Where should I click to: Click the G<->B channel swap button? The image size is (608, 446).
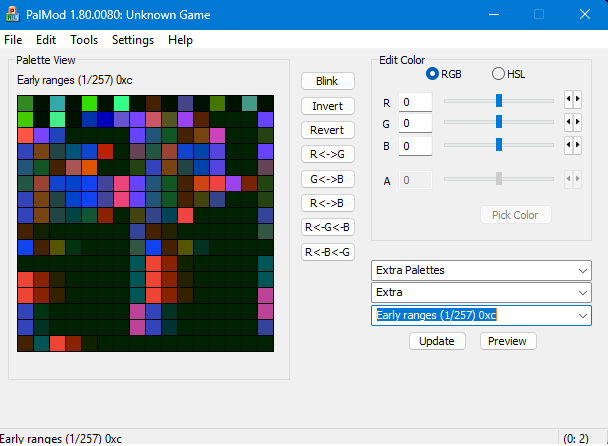pyautogui.click(x=327, y=179)
